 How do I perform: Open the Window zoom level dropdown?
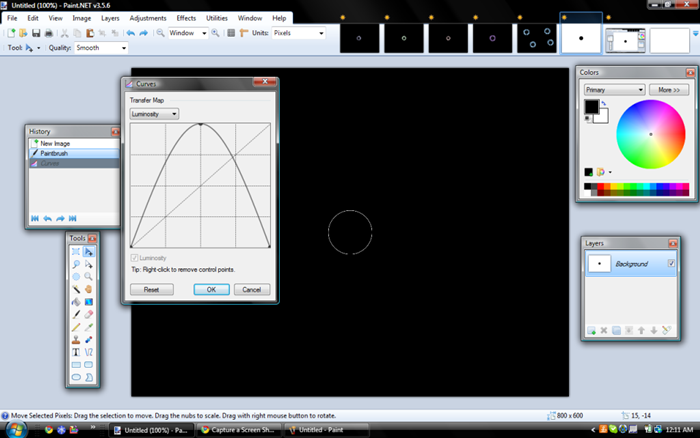coord(188,33)
